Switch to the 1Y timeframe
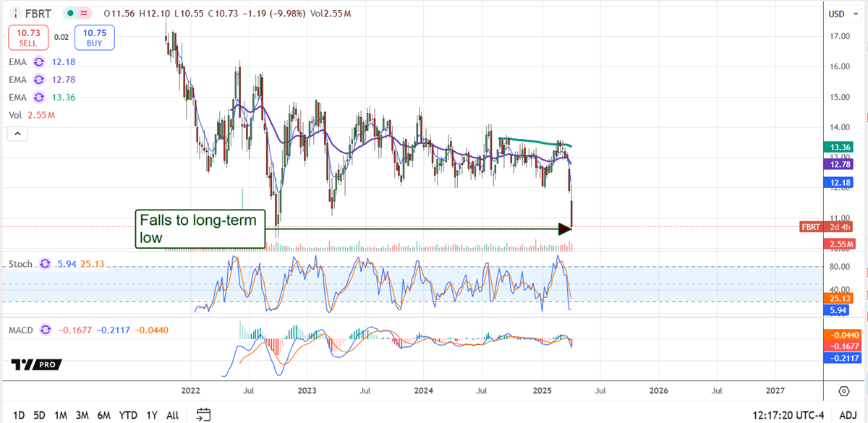The width and height of the screenshot is (868, 423). point(151,416)
